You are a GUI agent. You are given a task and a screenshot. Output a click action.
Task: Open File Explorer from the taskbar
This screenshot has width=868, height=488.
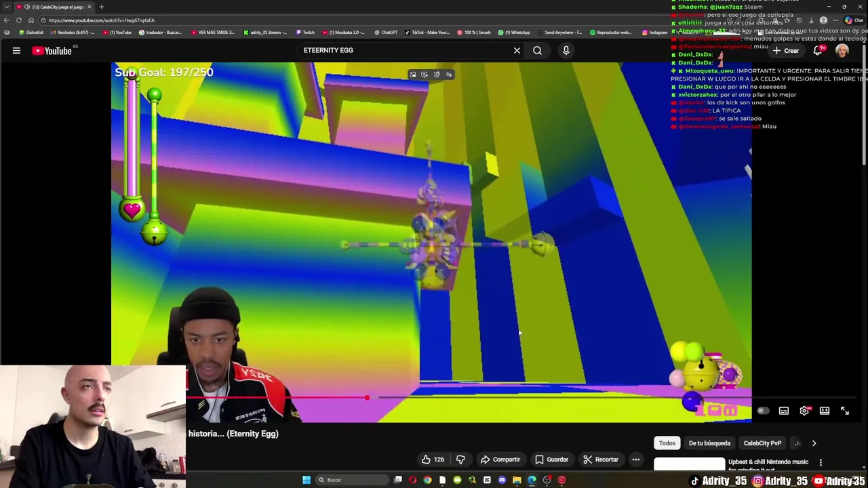[x=517, y=480]
